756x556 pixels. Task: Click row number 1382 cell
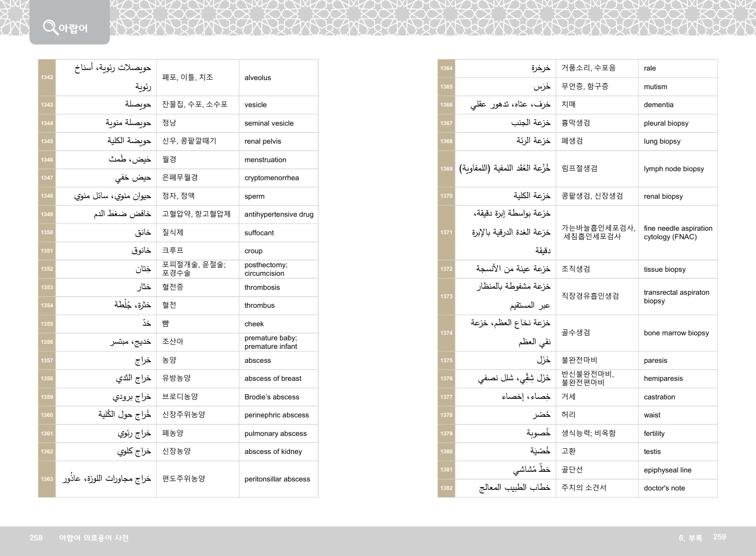point(446,488)
